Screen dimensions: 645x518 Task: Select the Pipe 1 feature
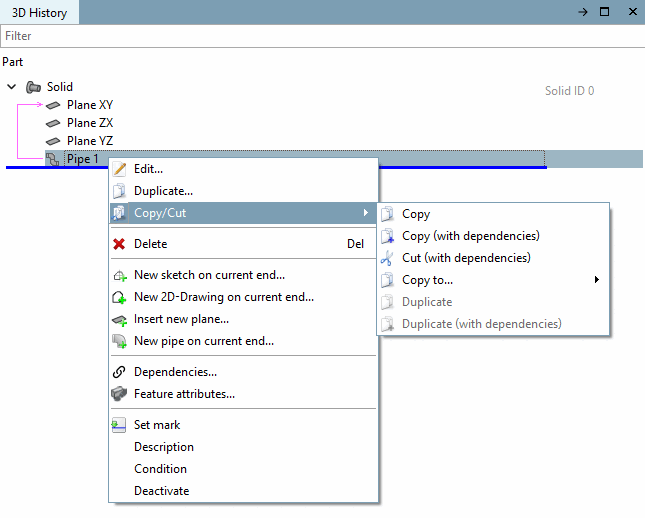point(83,159)
